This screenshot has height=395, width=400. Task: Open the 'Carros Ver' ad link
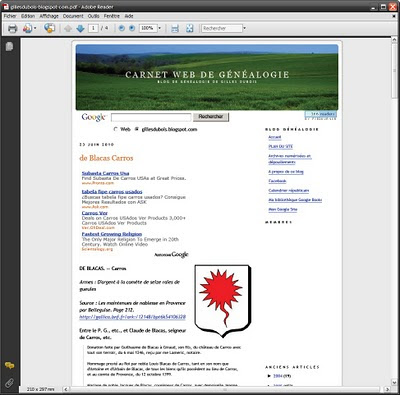[x=95, y=213]
